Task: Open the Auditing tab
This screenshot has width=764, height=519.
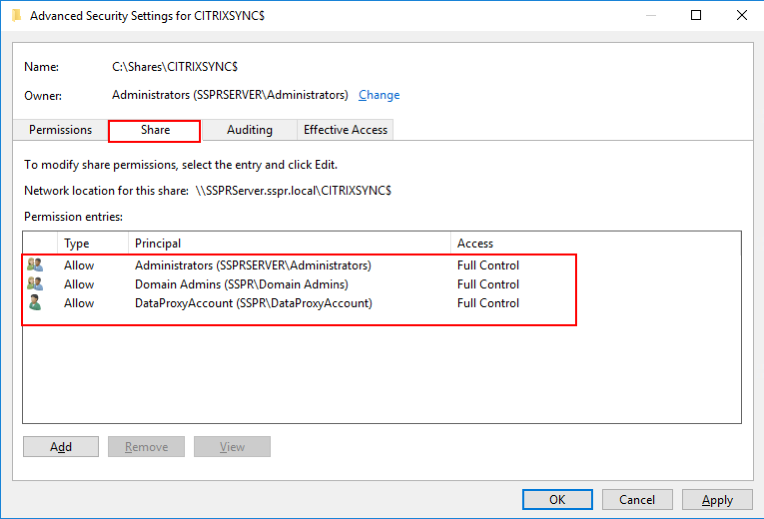Action: (x=249, y=130)
